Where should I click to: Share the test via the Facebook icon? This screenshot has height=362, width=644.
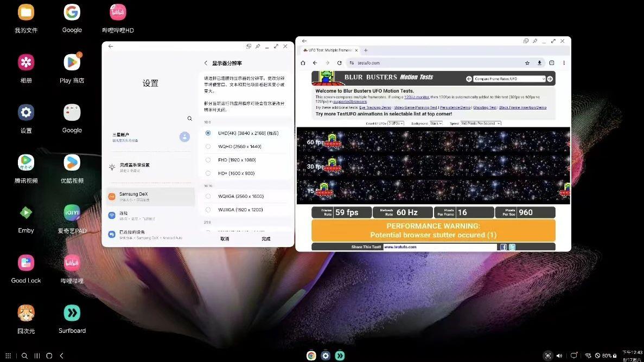[x=504, y=247]
